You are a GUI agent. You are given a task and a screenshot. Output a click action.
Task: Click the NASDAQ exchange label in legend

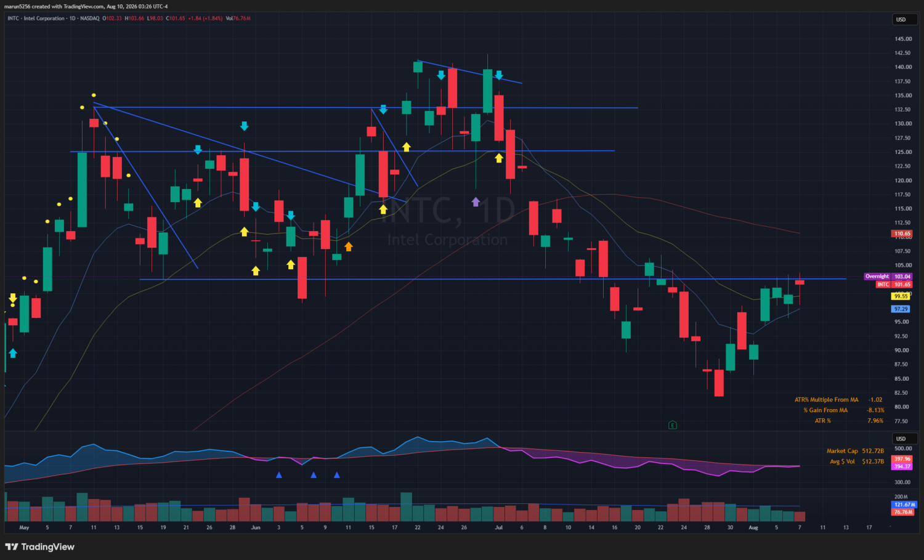click(x=90, y=18)
